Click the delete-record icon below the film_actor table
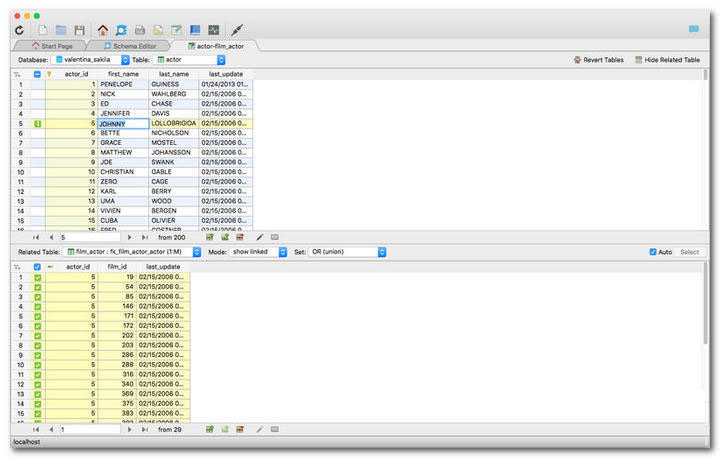This screenshot has height=459, width=721. click(x=240, y=429)
